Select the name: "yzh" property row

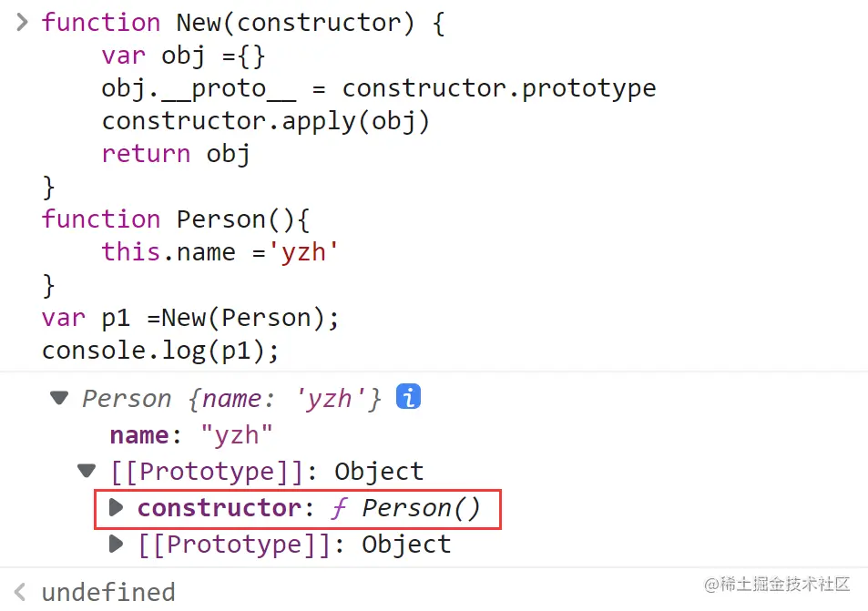click(x=191, y=435)
